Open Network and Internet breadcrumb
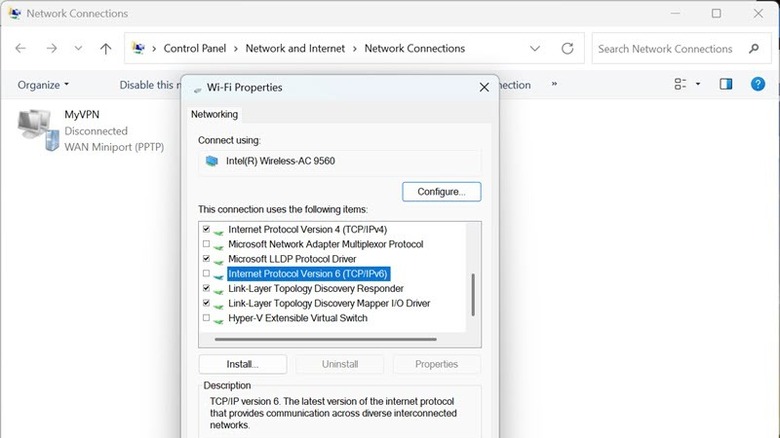This screenshot has height=438, width=780. (x=295, y=48)
